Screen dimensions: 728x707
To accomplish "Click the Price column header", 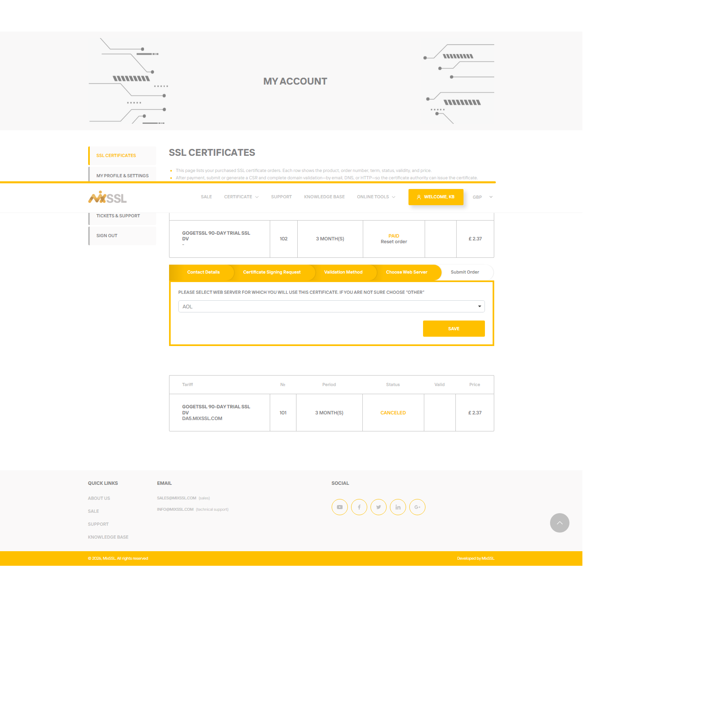I will point(475,384).
